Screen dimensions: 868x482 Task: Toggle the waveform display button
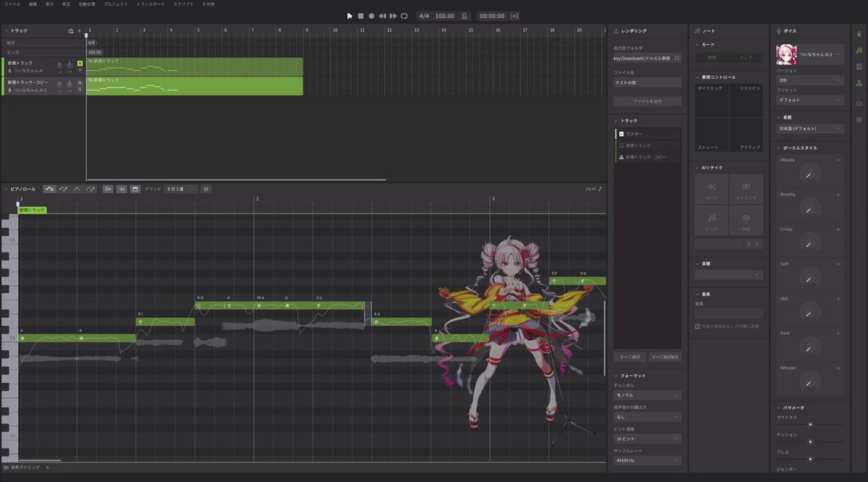(x=122, y=189)
